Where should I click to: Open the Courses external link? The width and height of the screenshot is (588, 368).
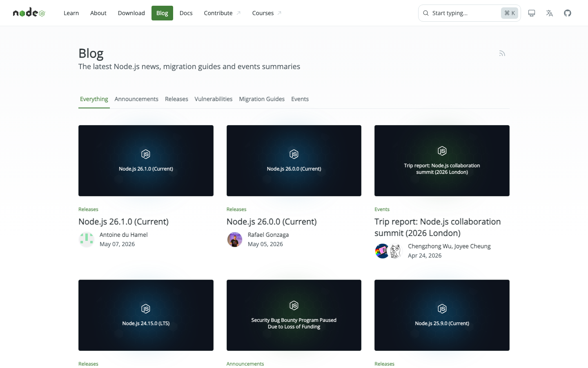pos(267,13)
